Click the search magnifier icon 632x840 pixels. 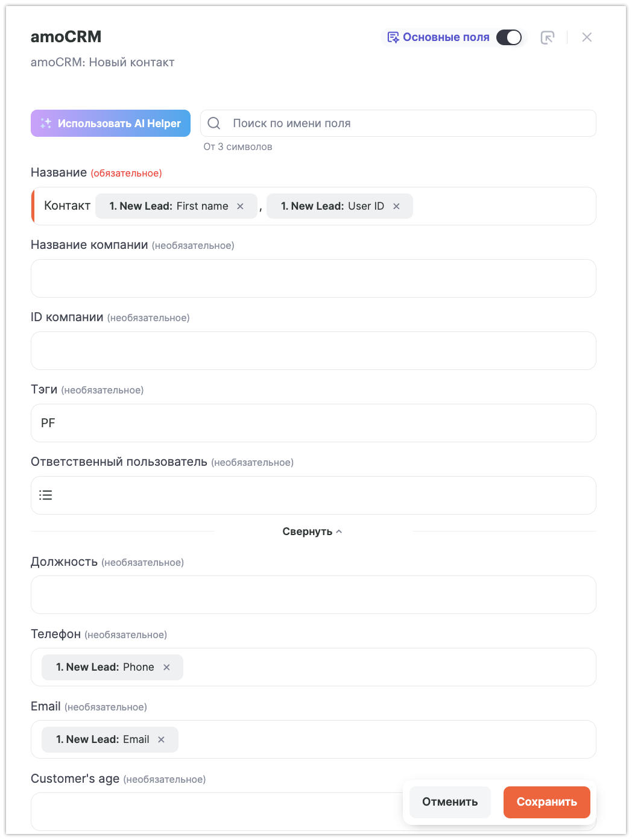point(214,124)
